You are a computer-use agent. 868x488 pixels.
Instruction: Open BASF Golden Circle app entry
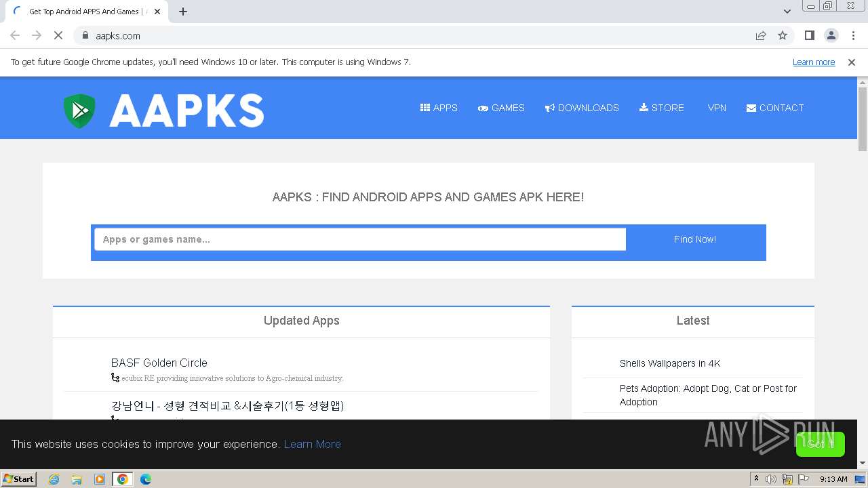point(159,363)
